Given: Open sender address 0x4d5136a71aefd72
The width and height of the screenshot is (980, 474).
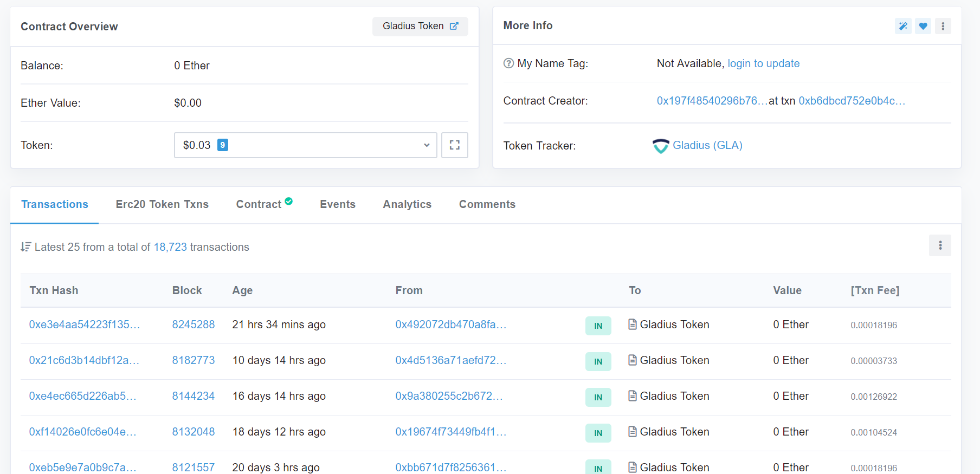Looking at the screenshot, I should click(x=451, y=360).
